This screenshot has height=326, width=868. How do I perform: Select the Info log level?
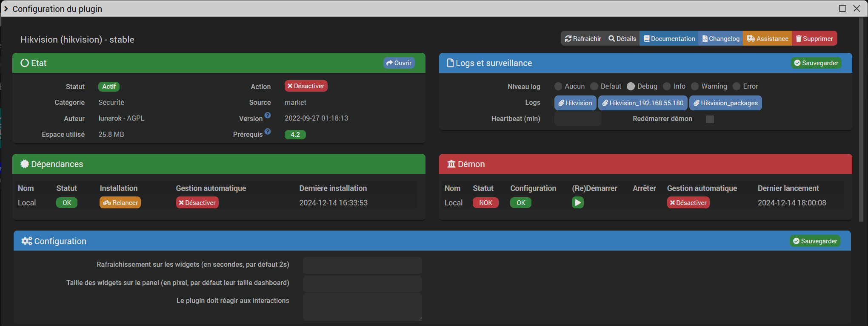tap(667, 87)
